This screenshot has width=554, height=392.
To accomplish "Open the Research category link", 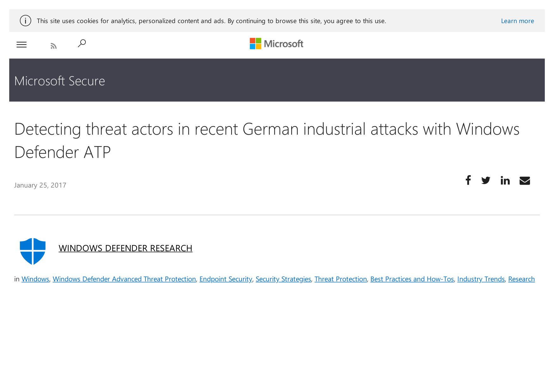I will 521,279.
